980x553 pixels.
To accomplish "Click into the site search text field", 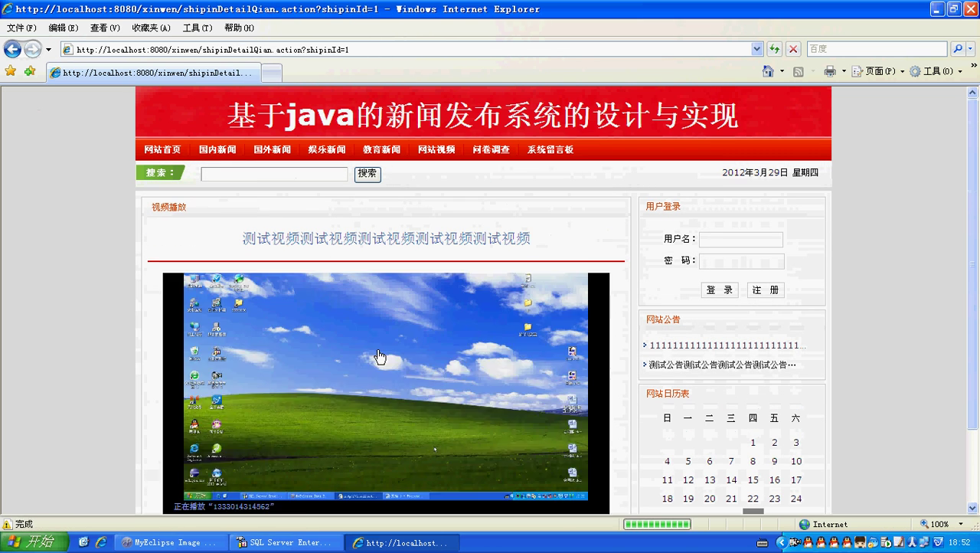I will pyautogui.click(x=274, y=174).
